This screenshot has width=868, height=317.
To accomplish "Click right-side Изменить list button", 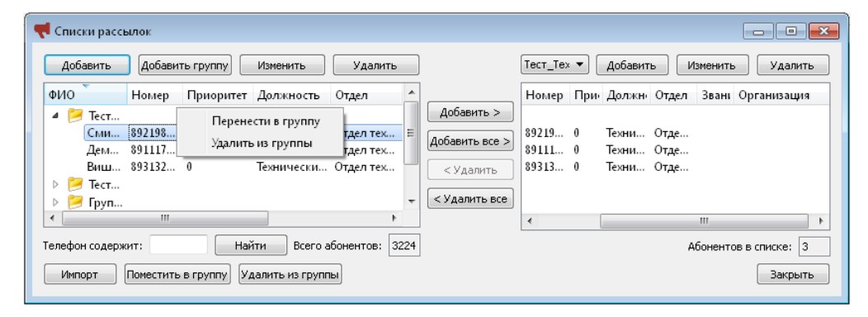I will [712, 65].
